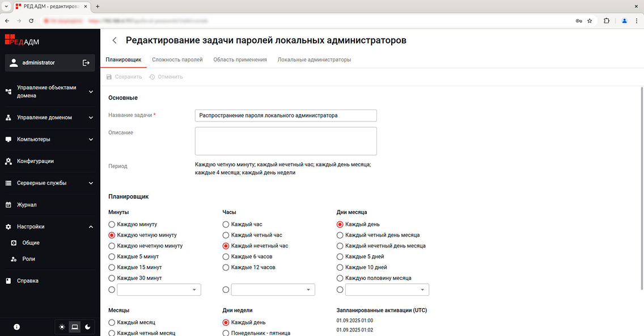Click the domain objects management icon
Viewport: 644px width, 336px height.
pyautogui.click(x=8, y=92)
